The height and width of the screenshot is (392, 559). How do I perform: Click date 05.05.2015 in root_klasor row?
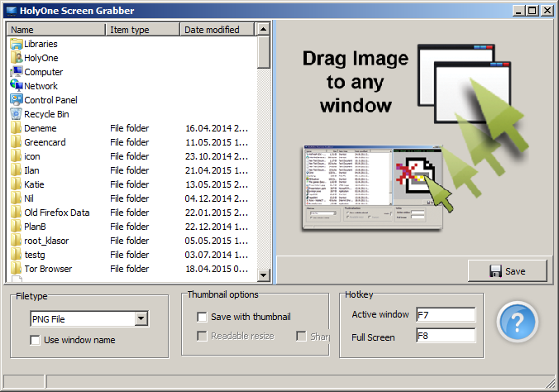click(x=217, y=241)
